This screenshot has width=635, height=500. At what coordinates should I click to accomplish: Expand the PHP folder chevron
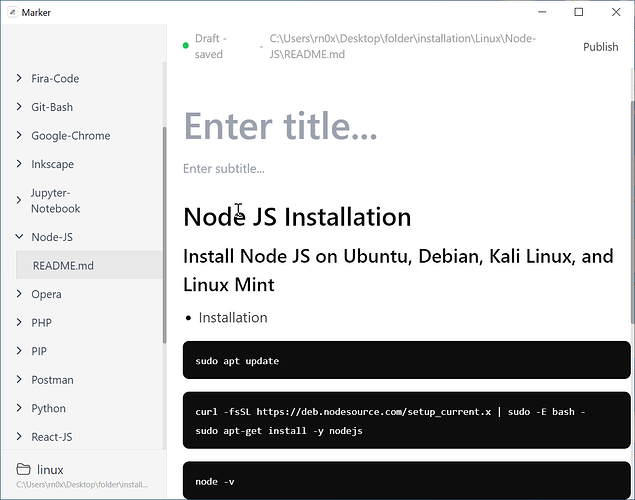[19, 322]
